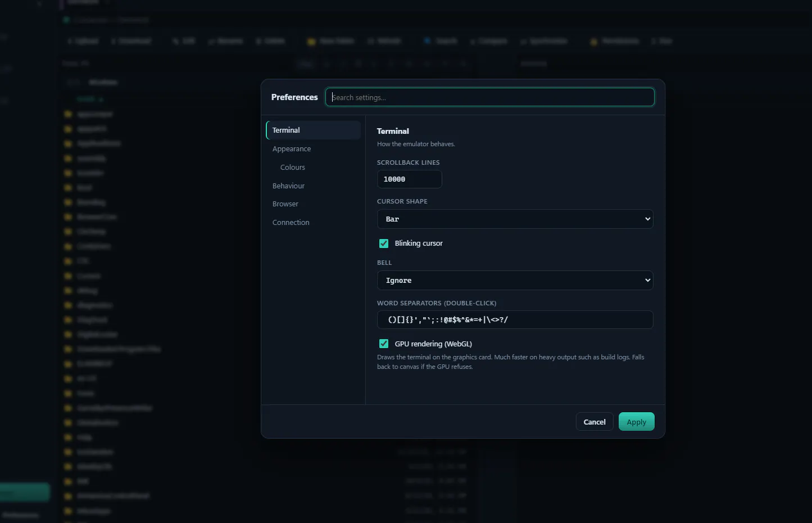This screenshot has width=812, height=523.
Task: Select Terminal in Preferences sidebar
Action: [313, 130]
